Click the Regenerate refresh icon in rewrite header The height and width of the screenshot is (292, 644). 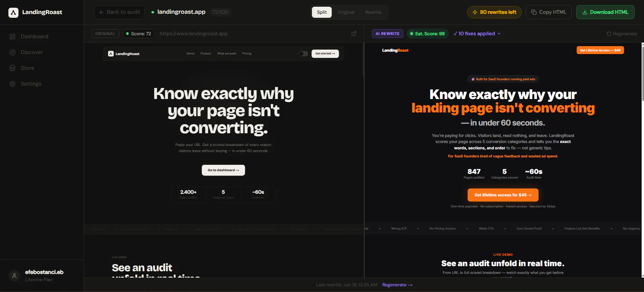[x=609, y=34]
